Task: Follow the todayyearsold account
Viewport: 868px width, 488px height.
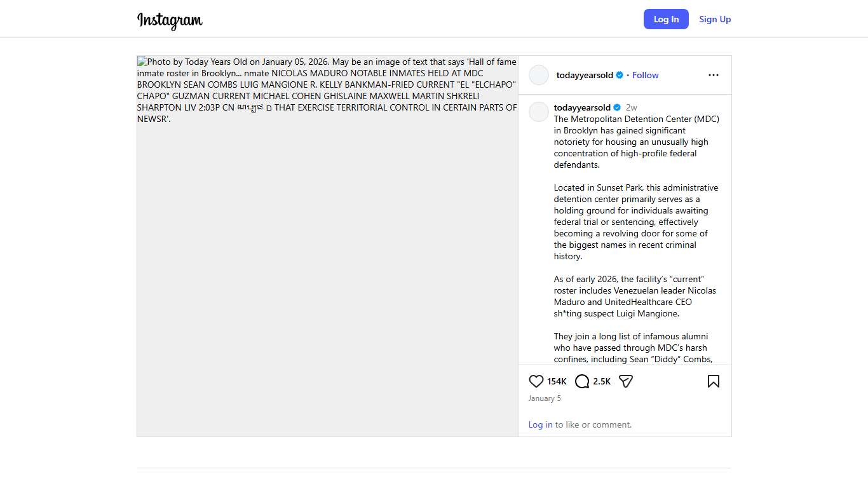Action: pyautogui.click(x=645, y=75)
